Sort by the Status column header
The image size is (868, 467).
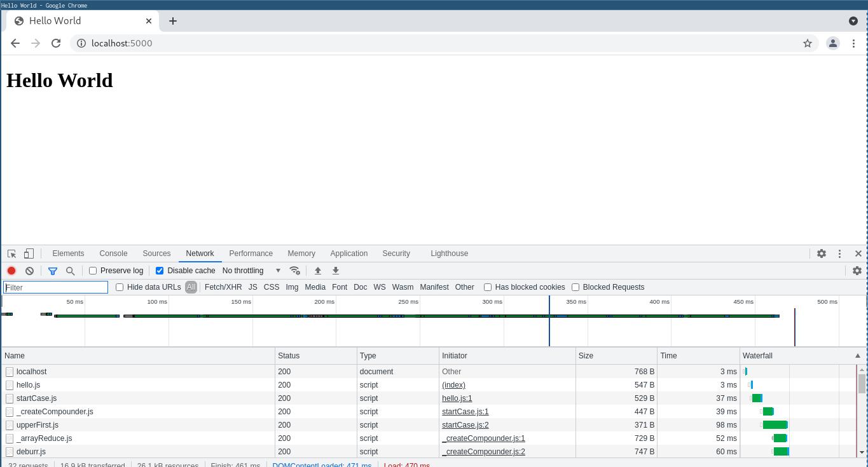[x=316, y=356]
